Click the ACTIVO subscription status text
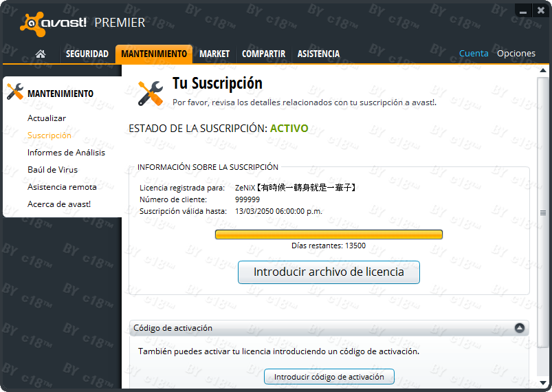 (x=289, y=129)
